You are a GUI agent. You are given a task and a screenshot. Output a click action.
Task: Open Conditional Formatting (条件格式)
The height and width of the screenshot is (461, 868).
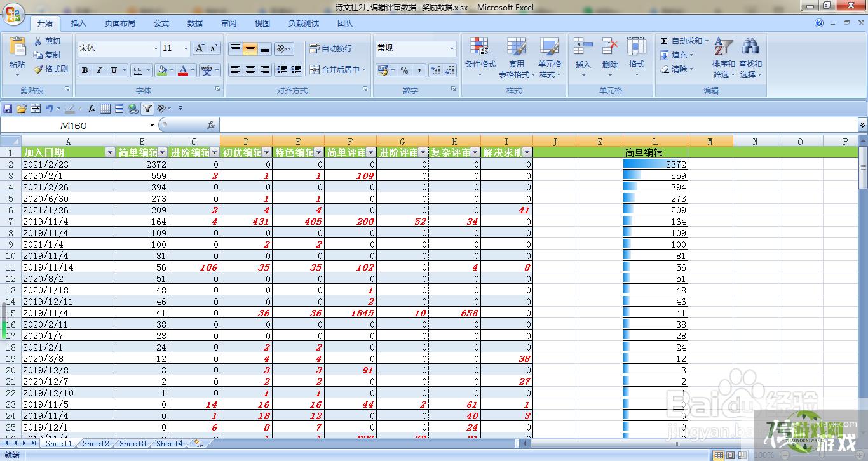click(x=480, y=57)
